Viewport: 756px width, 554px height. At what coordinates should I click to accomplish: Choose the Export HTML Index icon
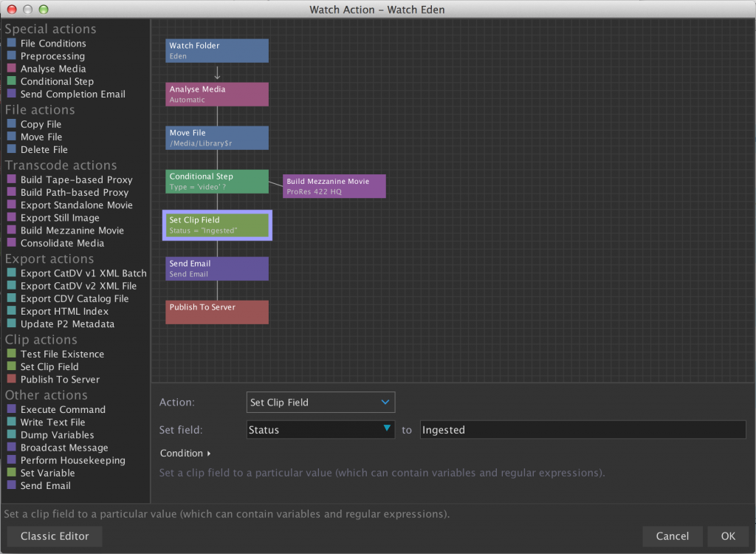pos(11,311)
